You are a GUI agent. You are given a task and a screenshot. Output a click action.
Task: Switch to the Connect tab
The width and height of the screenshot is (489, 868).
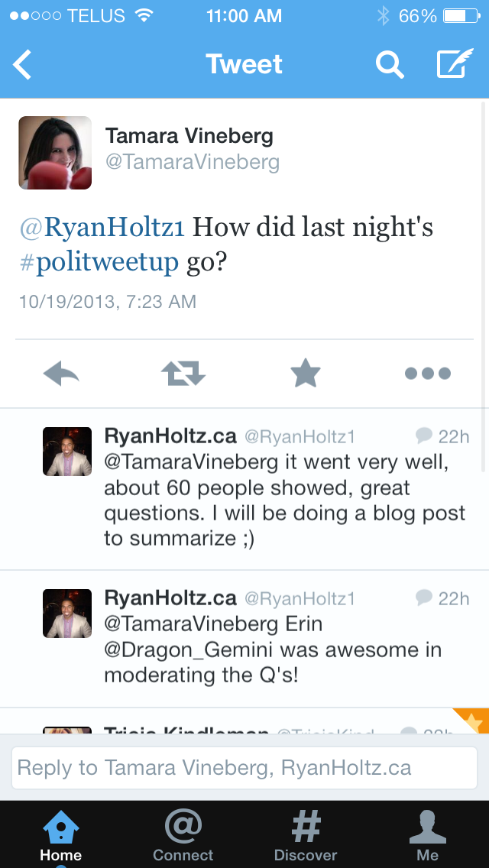(183, 834)
